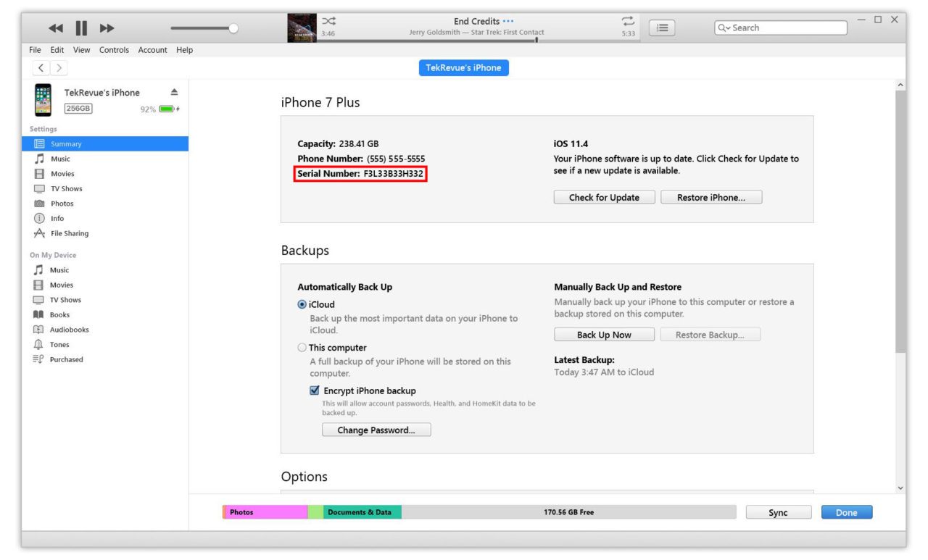Click Back Up Now button
Viewport: 928px width, 560px height.
[604, 335]
